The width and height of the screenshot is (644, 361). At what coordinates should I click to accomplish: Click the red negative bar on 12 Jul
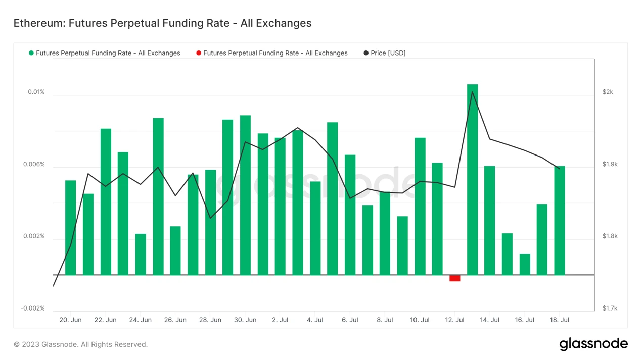pyautogui.click(x=455, y=278)
